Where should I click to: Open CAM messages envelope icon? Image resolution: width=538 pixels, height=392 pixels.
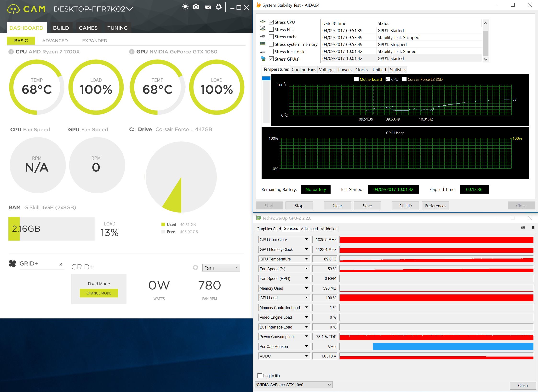[x=208, y=7]
